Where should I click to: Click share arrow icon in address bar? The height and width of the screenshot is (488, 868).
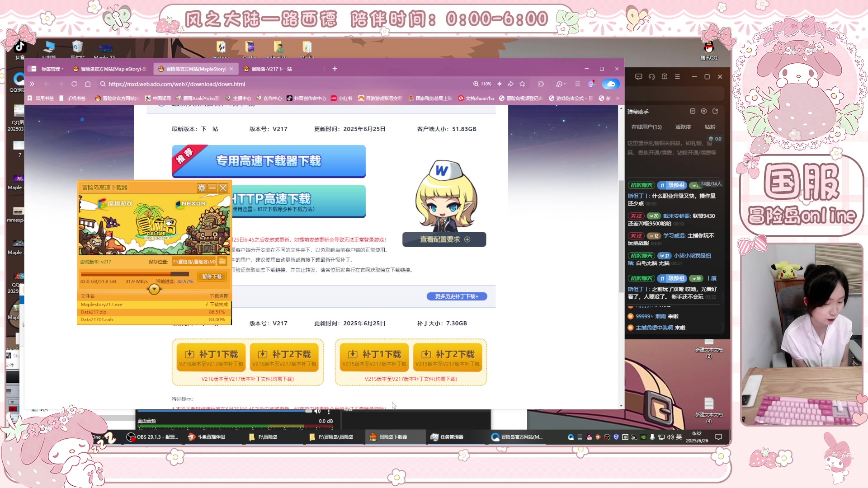coord(511,84)
